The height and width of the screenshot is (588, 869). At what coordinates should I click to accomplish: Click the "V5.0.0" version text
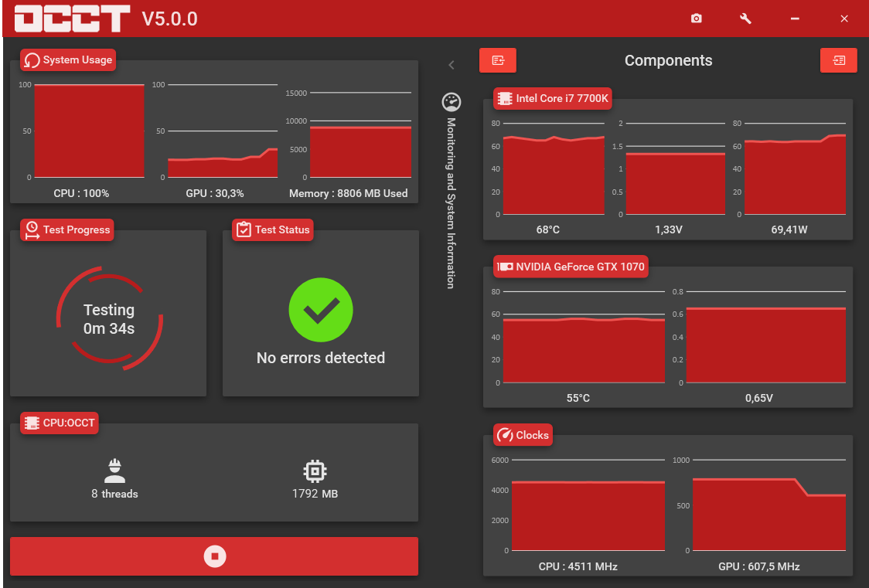(x=169, y=19)
